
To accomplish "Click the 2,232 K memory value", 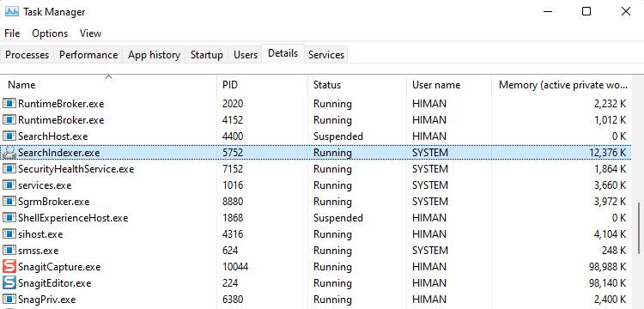I will 611,104.
